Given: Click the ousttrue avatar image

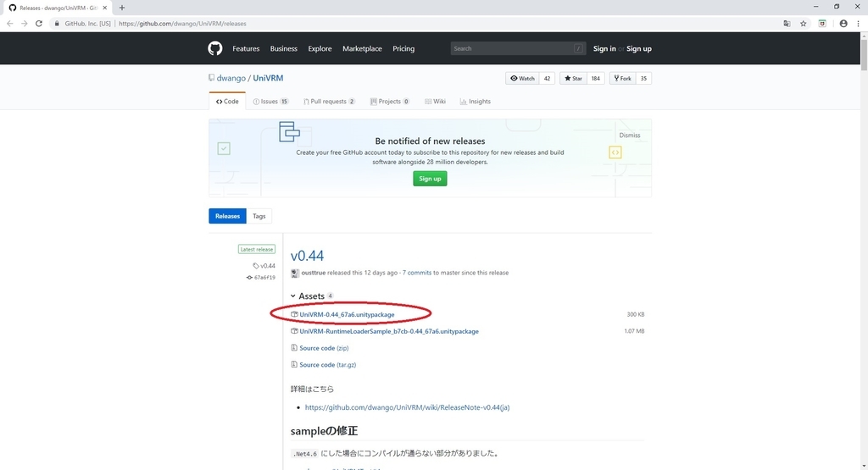Looking at the screenshot, I should tap(295, 274).
